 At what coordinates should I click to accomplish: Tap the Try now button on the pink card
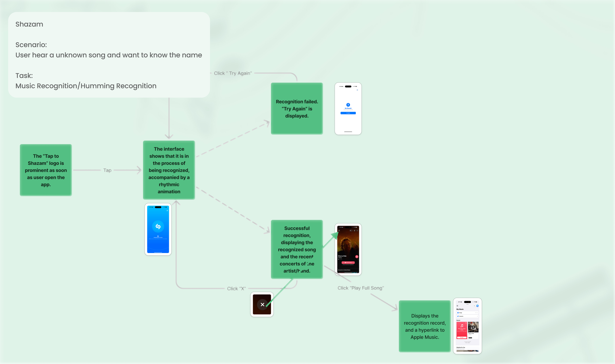tap(462, 338)
